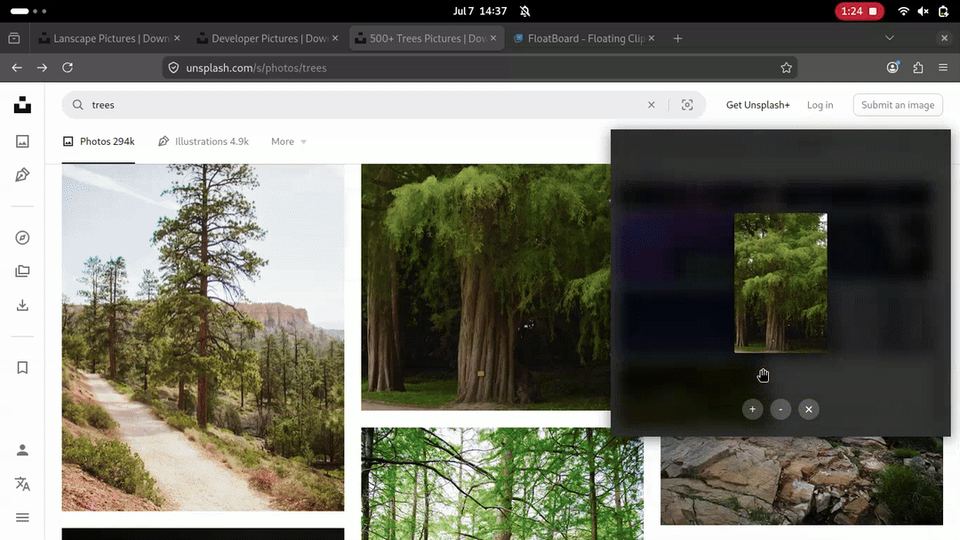Open the Illustrations pen icon in sidebar
The image size is (960, 540).
coord(23,175)
